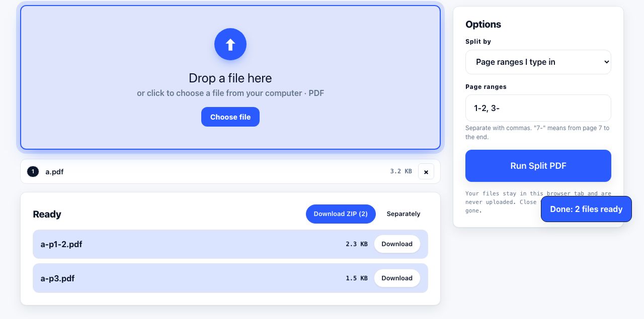The width and height of the screenshot is (644, 319).
Task: Remove a.pdf with the x button
Action: tap(426, 171)
